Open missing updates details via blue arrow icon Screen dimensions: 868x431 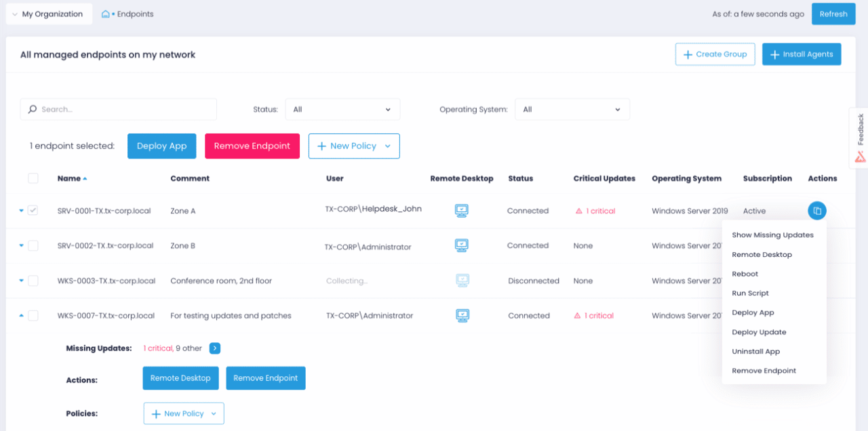pos(215,348)
